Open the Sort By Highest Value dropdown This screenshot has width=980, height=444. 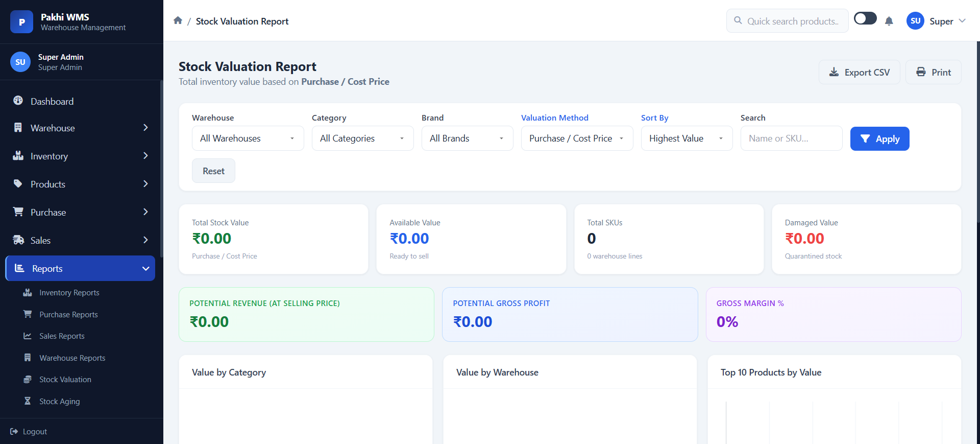pyautogui.click(x=687, y=138)
